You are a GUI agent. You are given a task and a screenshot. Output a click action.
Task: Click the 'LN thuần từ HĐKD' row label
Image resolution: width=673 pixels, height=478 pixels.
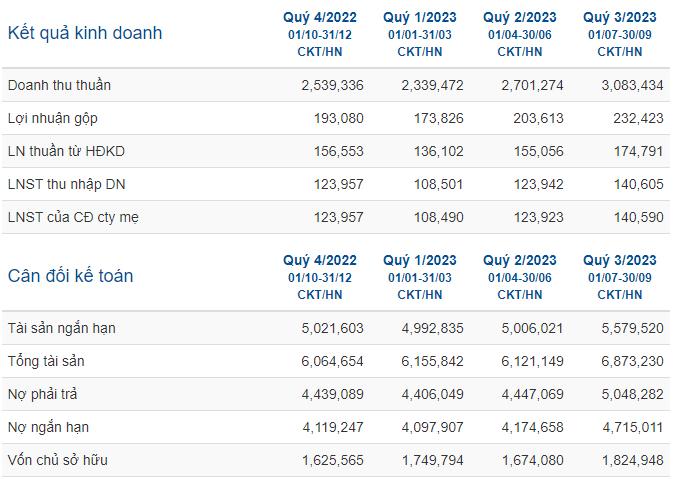pyautogui.click(x=66, y=151)
